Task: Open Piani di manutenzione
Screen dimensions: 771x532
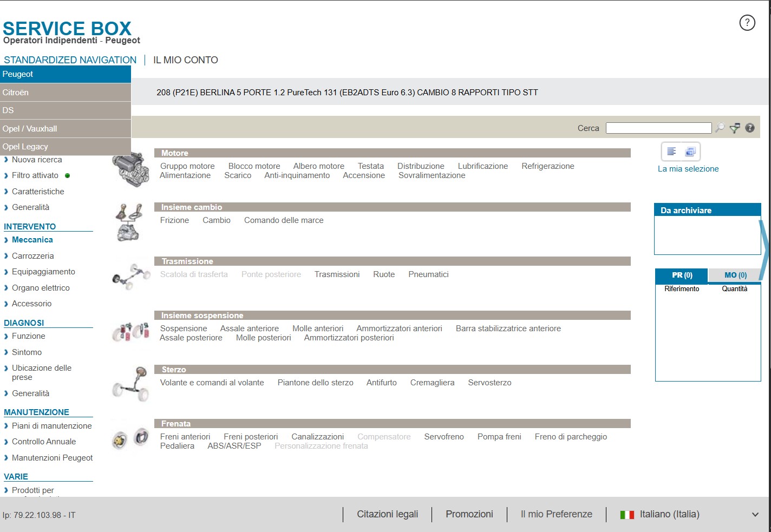Action: (52, 426)
